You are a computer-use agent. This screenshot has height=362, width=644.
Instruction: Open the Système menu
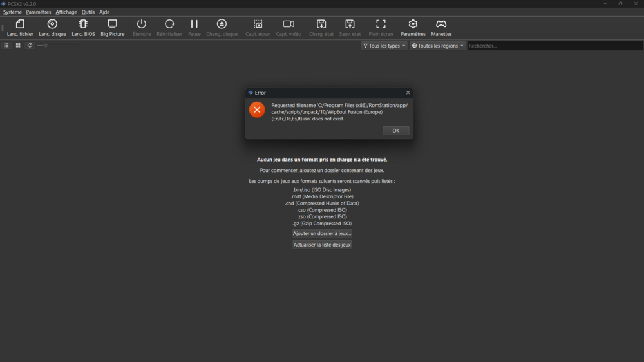12,12
